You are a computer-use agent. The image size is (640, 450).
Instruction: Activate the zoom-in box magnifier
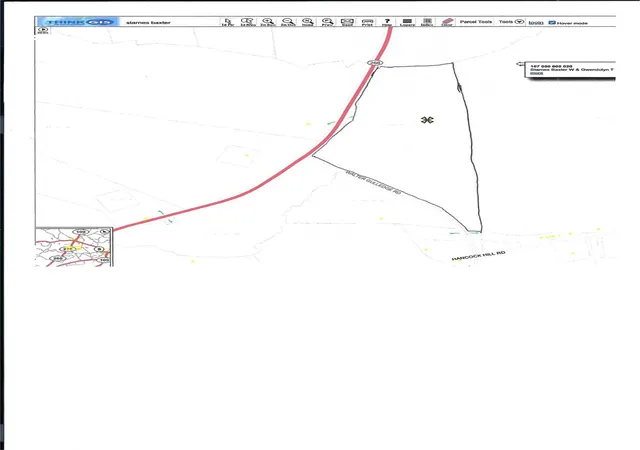tap(268, 22)
